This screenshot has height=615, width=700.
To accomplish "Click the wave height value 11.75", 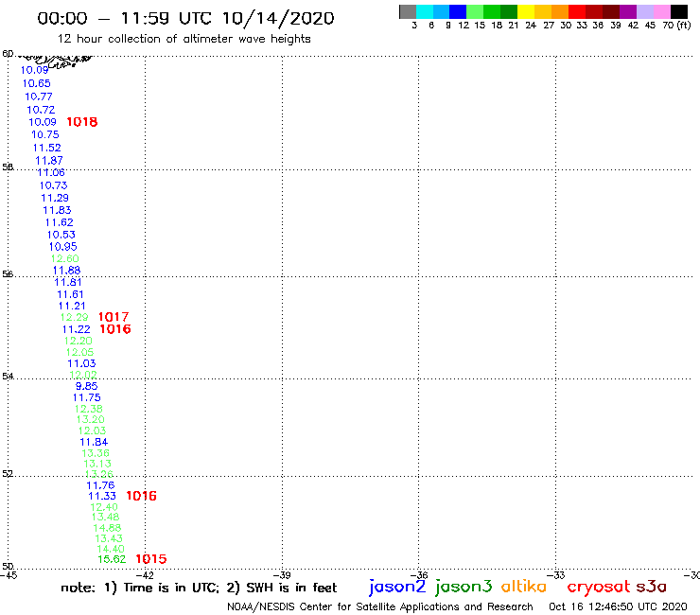I will pyautogui.click(x=87, y=397).
